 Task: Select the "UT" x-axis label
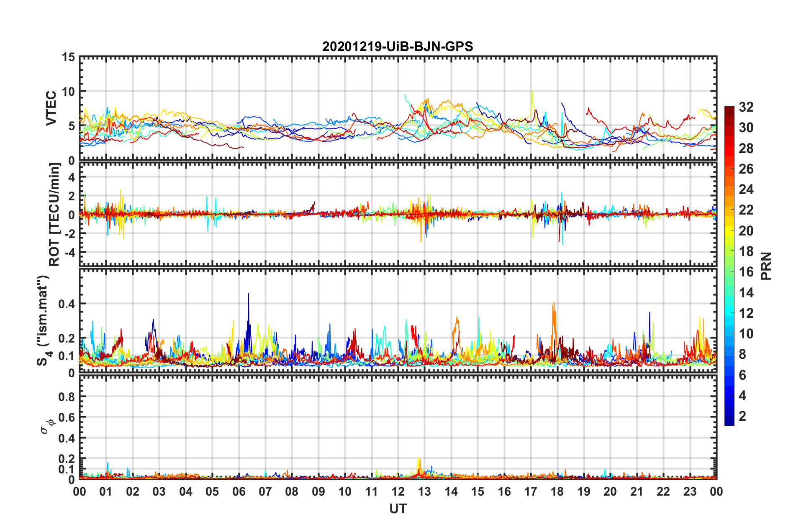[398, 509]
